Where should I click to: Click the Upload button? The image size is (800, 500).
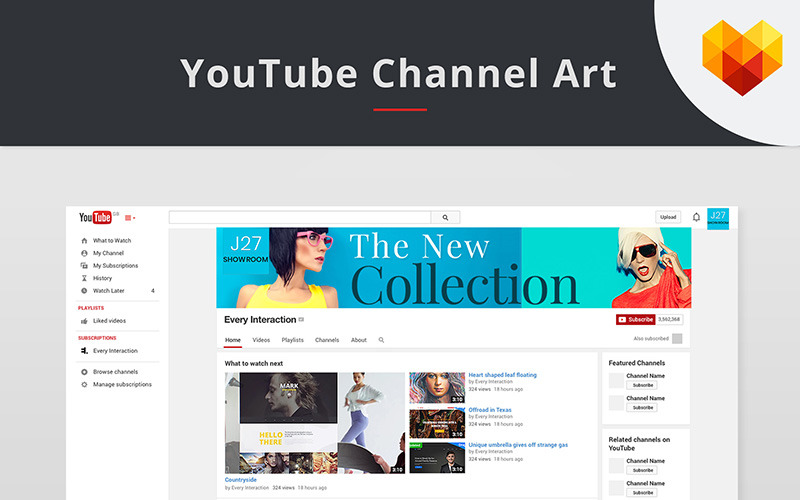pyautogui.click(x=668, y=217)
